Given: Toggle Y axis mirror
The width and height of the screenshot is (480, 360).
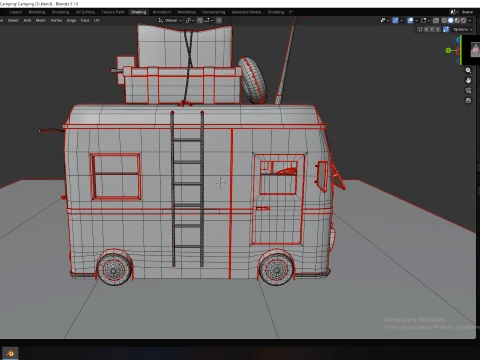Looking at the screenshot, I should click(x=432, y=29).
